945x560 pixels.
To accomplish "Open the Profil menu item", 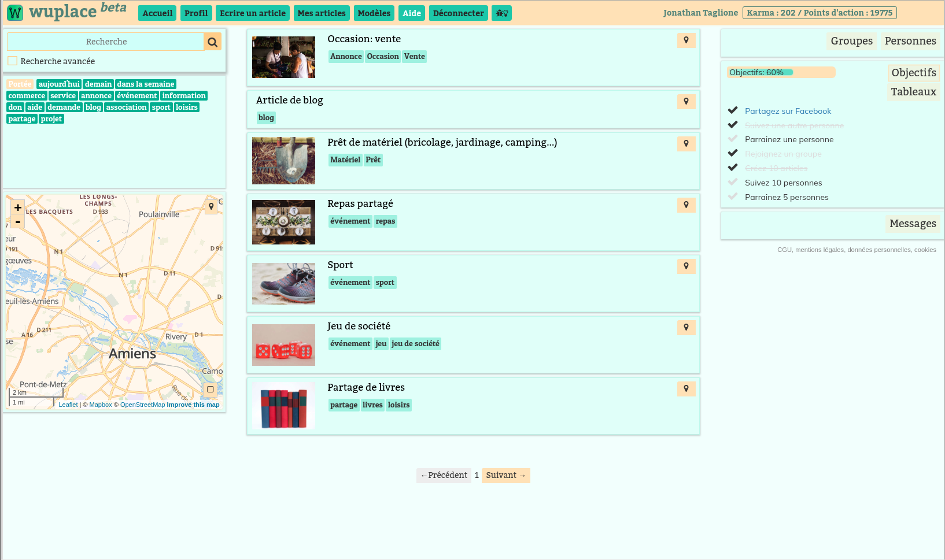I will 196,13.
